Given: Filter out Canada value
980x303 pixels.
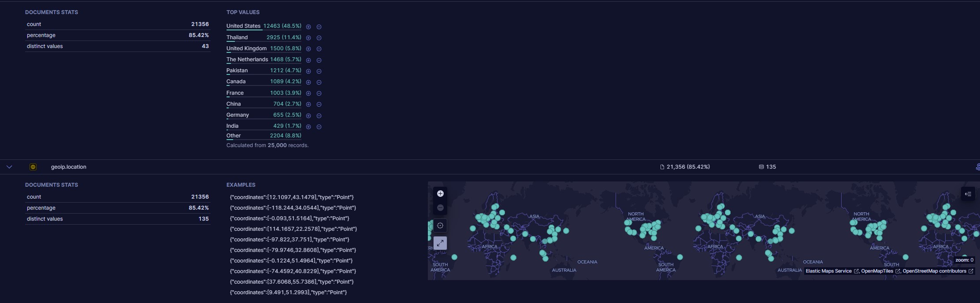Looking at the screenshot, I should tap(319, 82).
